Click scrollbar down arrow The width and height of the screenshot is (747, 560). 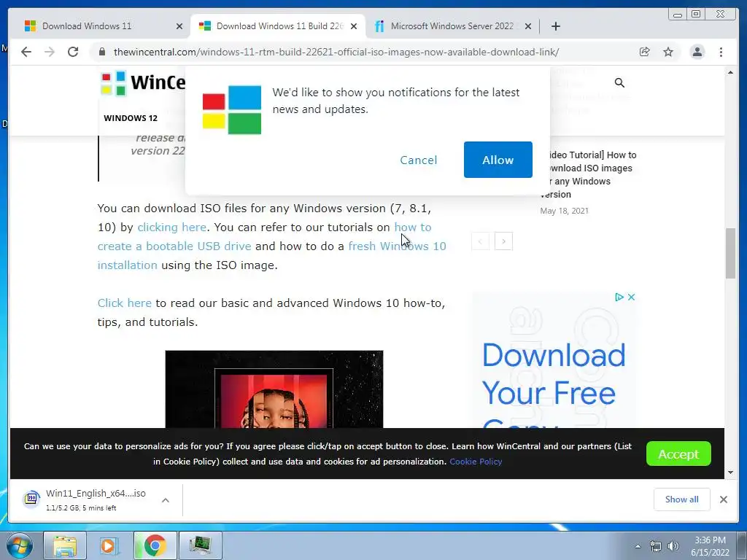tap(730, 472)
